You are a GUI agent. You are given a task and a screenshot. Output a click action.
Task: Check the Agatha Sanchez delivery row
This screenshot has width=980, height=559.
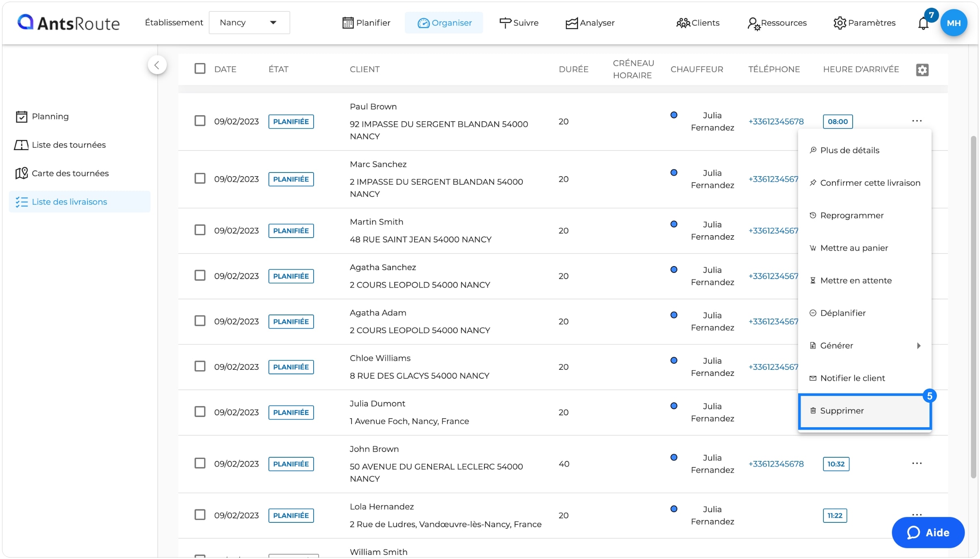coord(200,275)
